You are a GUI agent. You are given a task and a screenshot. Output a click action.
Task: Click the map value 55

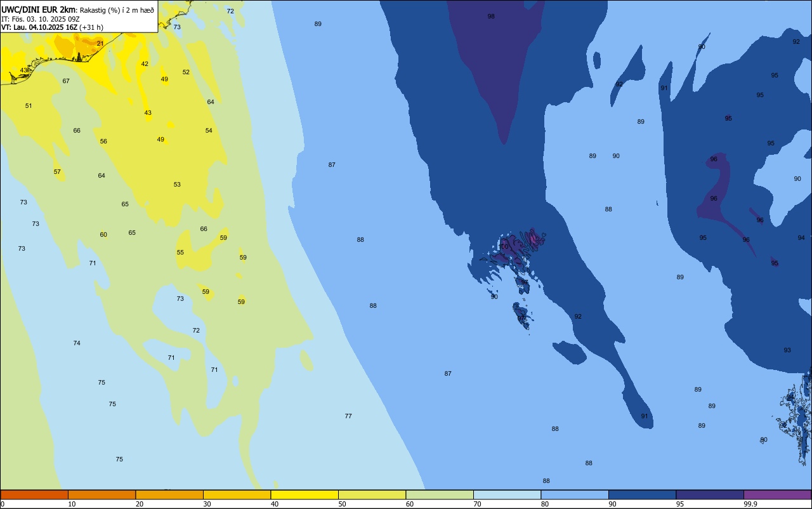[x=180, y=253]
